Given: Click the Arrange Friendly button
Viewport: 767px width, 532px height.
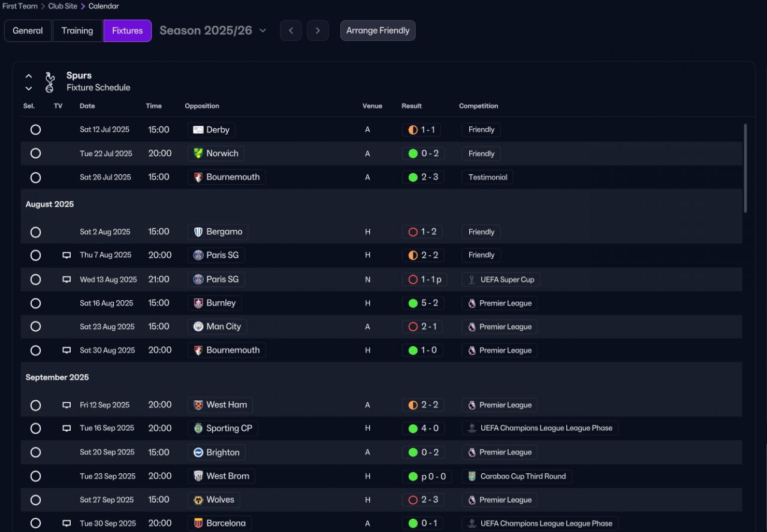Looking at the screenshot, I should [x=378, y=31].
